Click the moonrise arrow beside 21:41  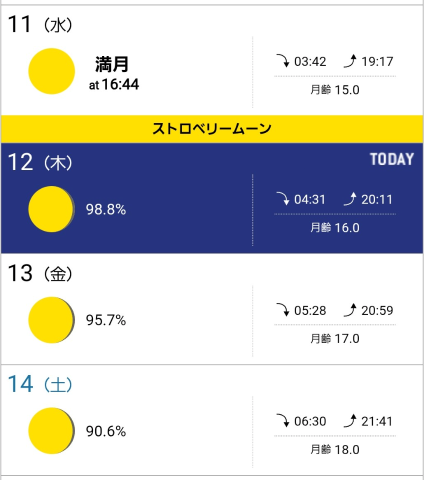[350, 421]
